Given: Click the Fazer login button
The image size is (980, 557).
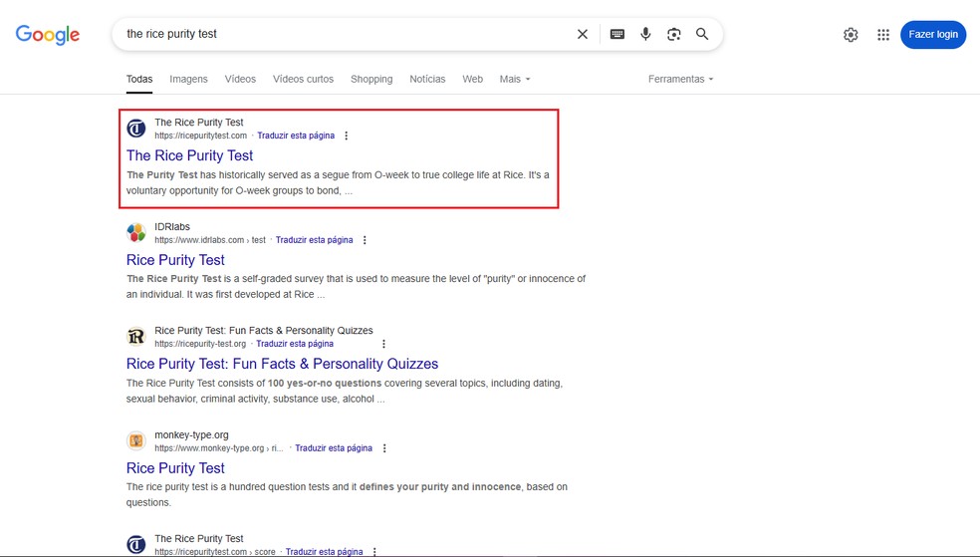Looking at the screenshot, I should 932,34.
